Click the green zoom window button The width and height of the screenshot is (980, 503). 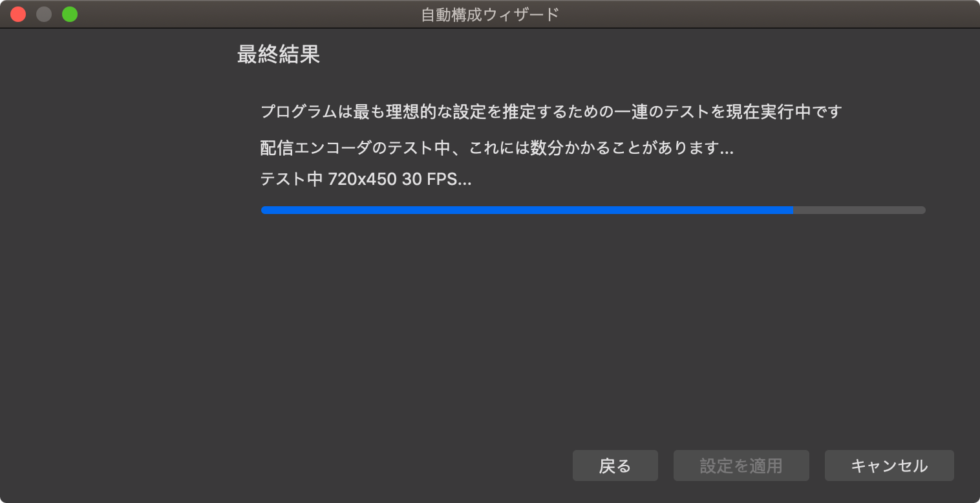tap(70, 14)
